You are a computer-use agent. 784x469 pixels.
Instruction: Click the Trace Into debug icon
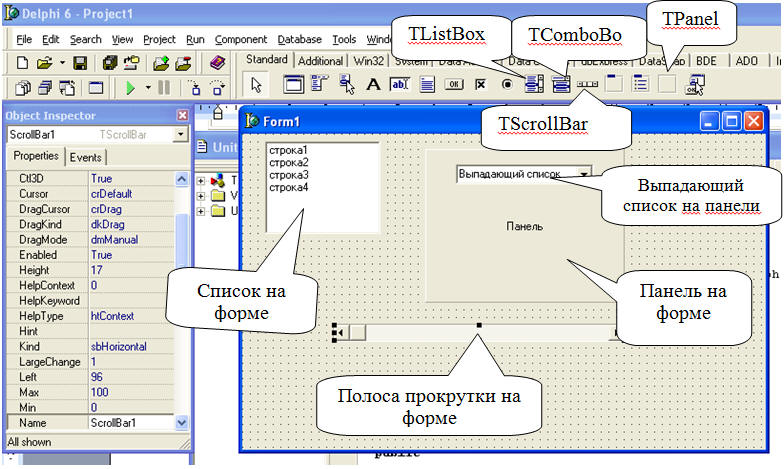(196, 88)
